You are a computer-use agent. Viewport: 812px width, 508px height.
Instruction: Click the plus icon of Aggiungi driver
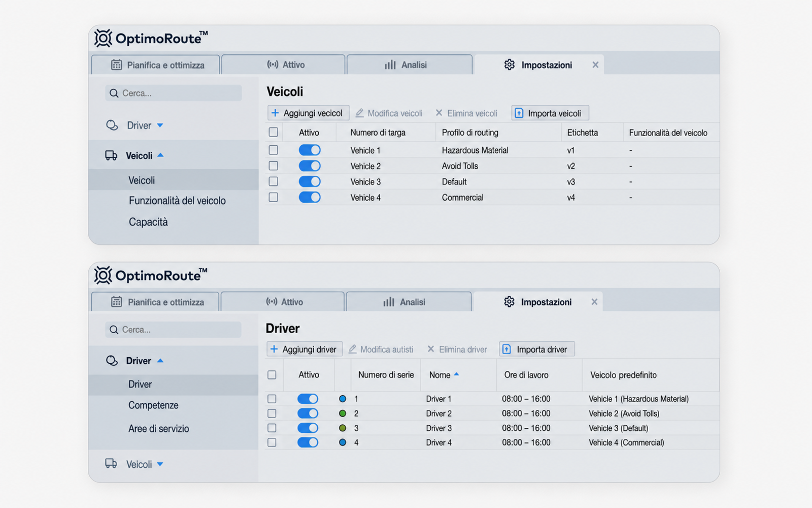coord(274,349)
